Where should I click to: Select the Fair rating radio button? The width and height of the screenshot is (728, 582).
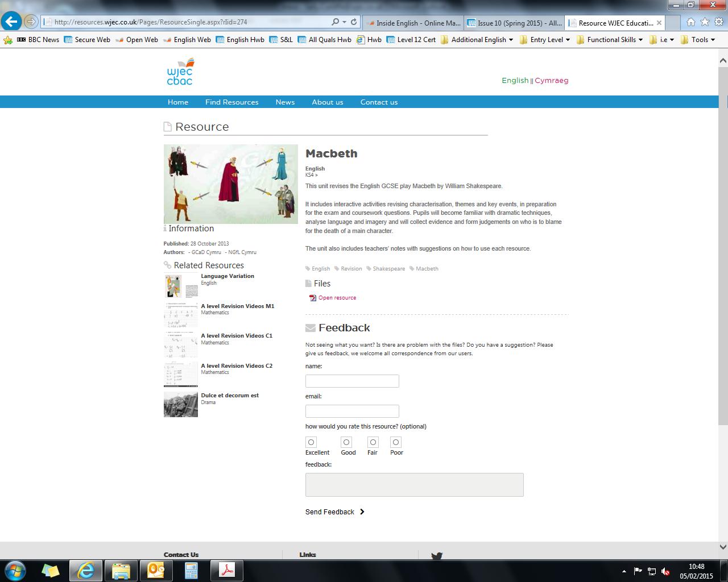373,442
